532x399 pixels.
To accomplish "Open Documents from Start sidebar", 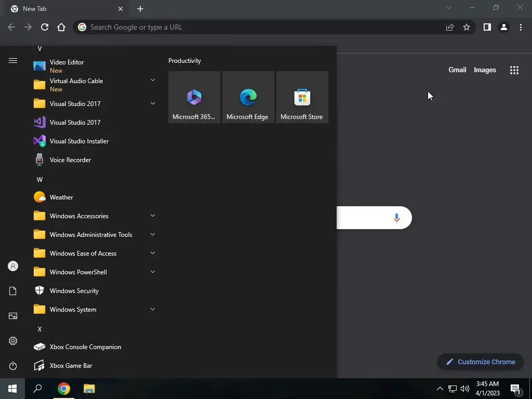I will (13, 291).
